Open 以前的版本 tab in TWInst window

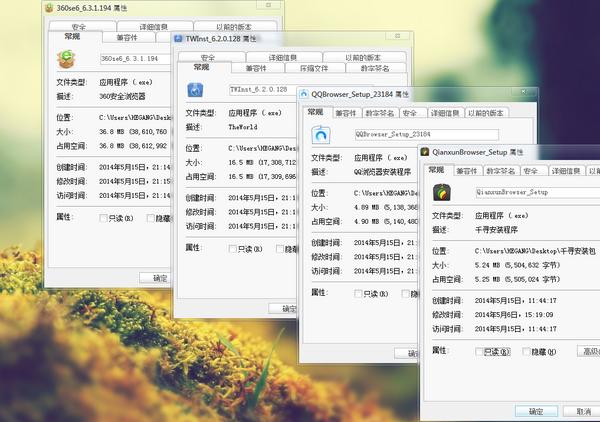[365, 57]
